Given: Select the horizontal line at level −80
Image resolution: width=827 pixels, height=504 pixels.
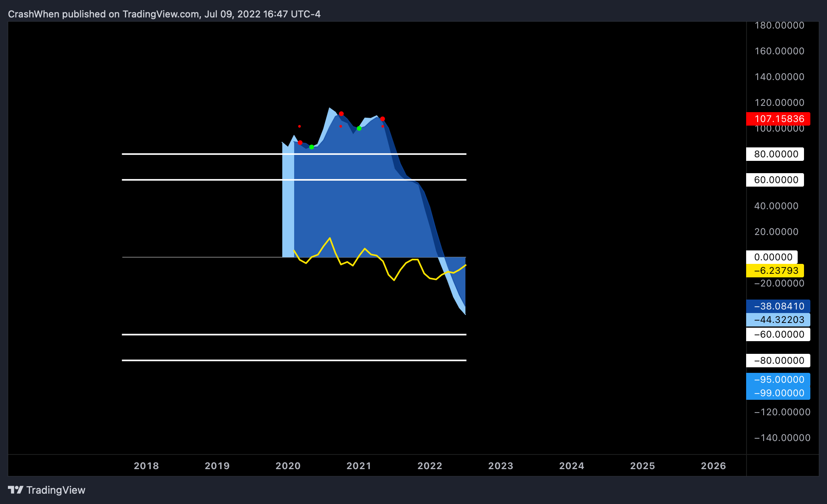Looking at the screenshot, I should tap(294, 360).
